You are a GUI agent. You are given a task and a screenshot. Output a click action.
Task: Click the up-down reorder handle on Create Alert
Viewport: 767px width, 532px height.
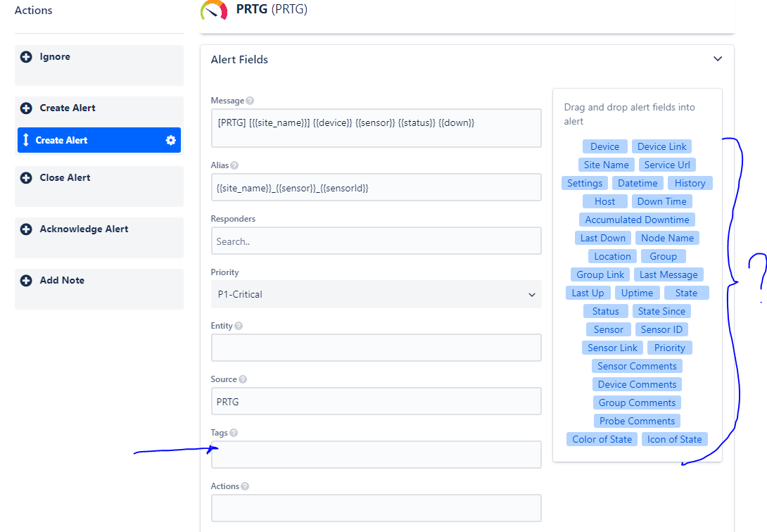pos(26,140)
